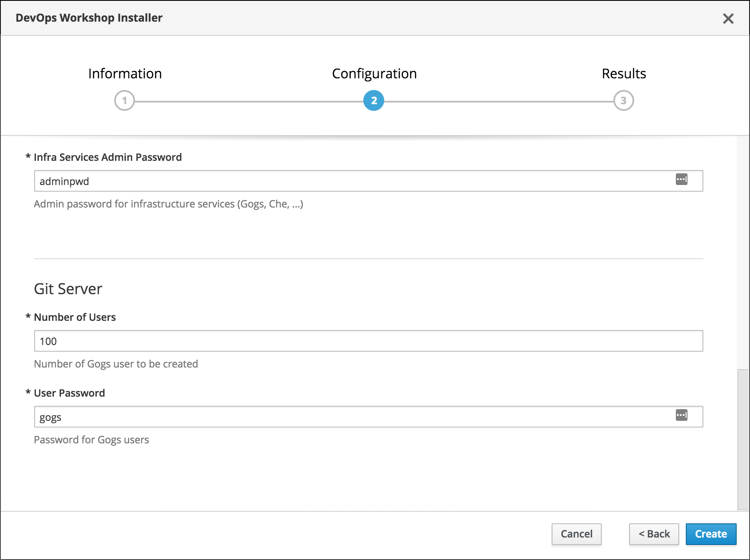
Task: Go to step 1 Information circle
Action: 124,100
